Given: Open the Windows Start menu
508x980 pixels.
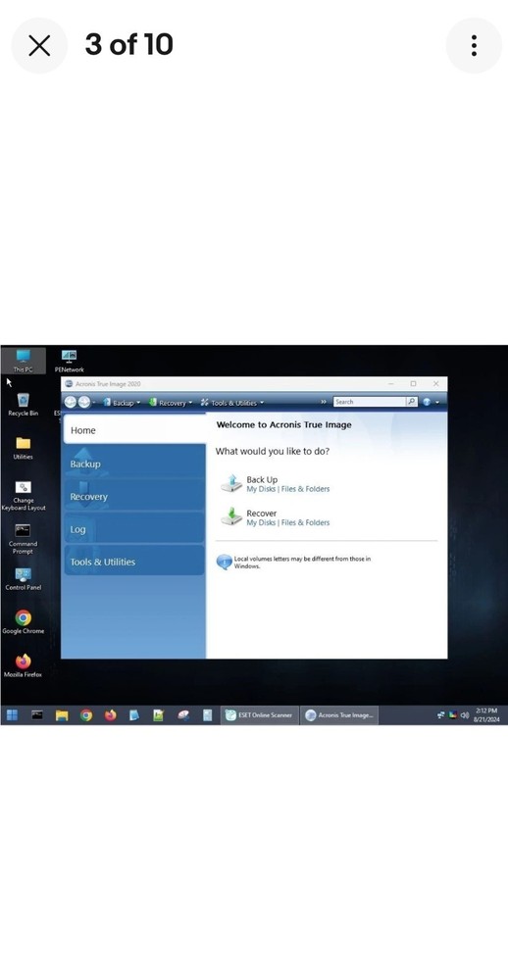Looking at the screenshot, I should click(12, 715).
